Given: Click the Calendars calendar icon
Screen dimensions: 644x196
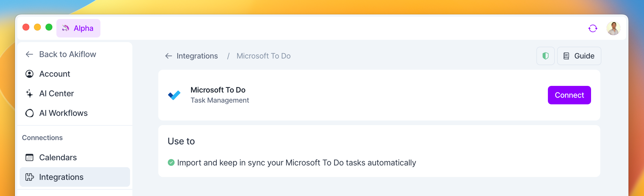Looking at the screenshot, I should pyautogui.click(x=29, y=157).
